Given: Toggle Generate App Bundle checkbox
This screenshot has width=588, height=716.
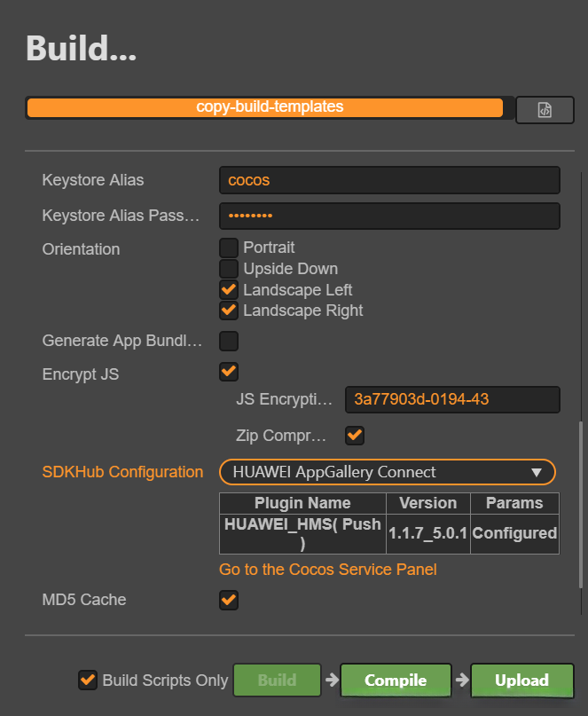Looking at the screenshot, I should point(229,341).
